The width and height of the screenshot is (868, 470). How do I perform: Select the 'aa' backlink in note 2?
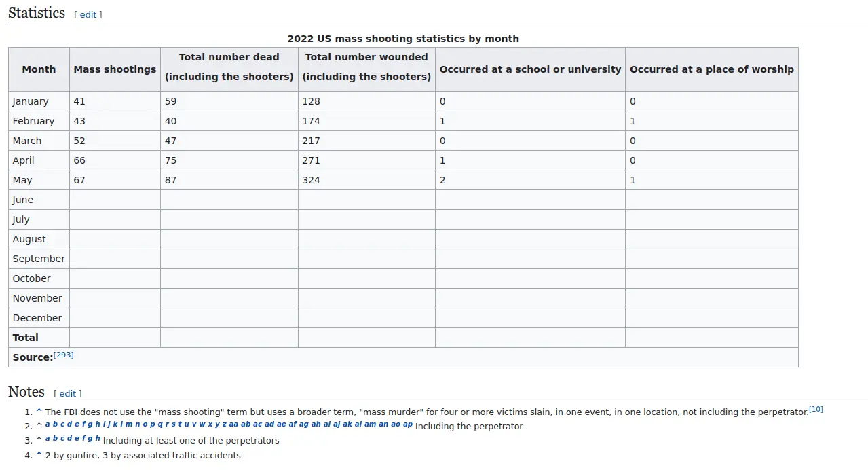pos(233,424)
